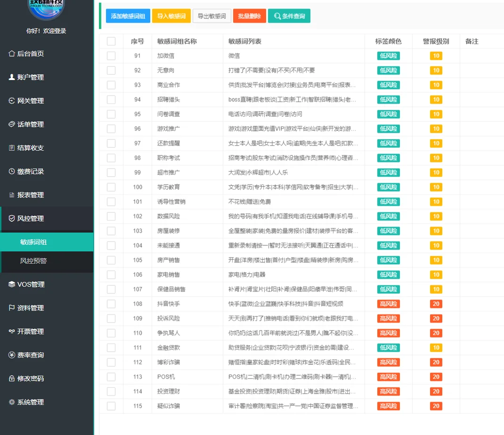Click the chat icon beside 话单管理
The width and height of the screenshot is (504, 435).
(12, 124)
